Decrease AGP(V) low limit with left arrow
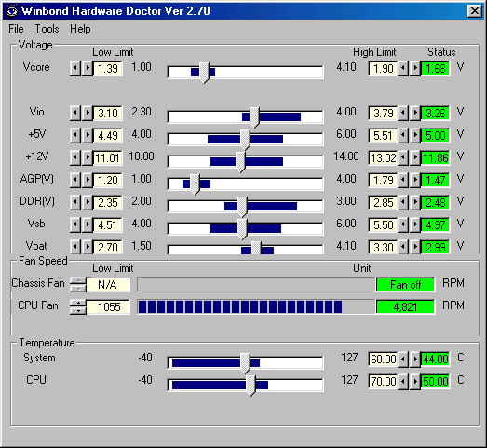 coord(75,180)
